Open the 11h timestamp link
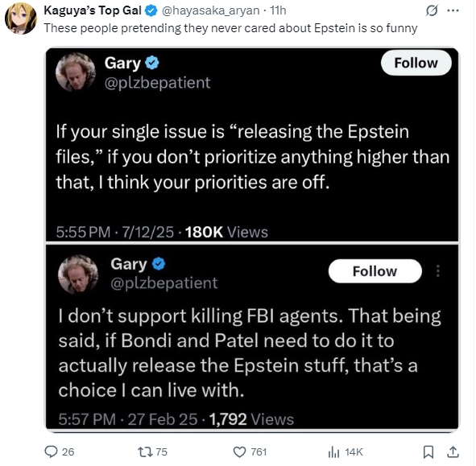This screenshot has height=466, width=476. (278, 10)
